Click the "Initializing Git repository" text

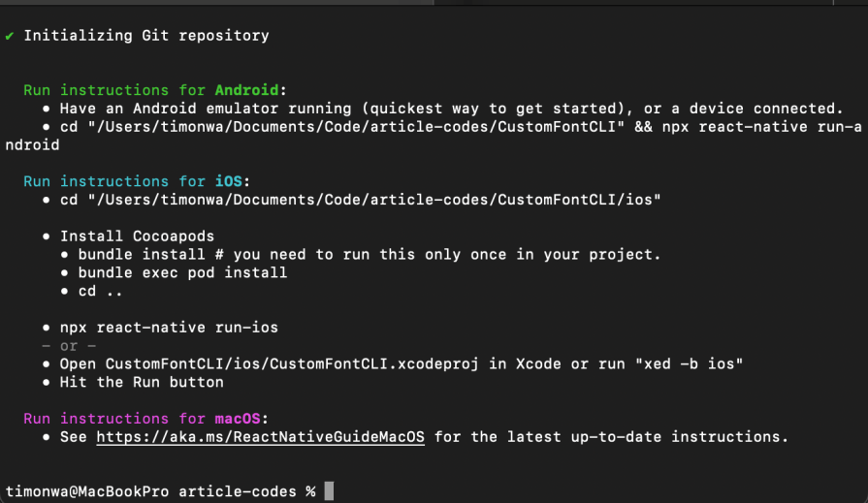click(x=146, y=36)
